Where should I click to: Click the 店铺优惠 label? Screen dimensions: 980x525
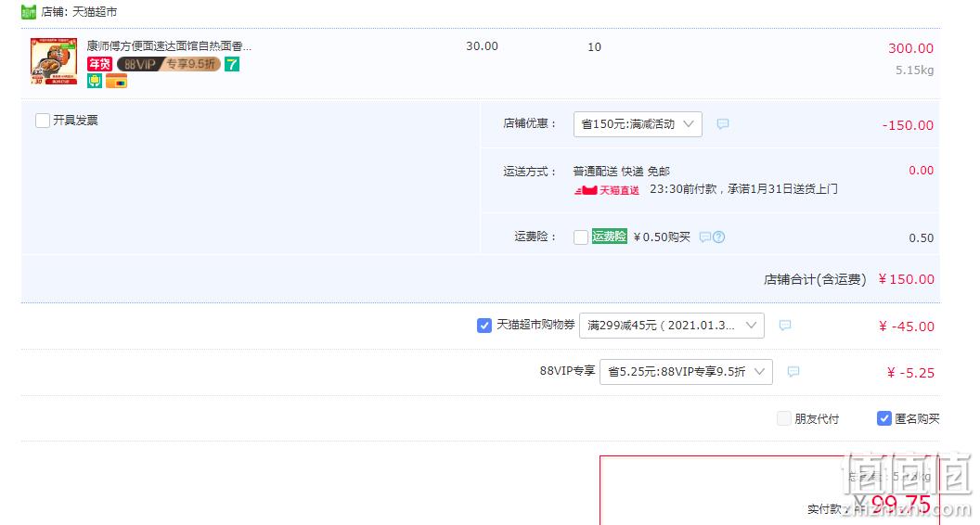point(530,123)
